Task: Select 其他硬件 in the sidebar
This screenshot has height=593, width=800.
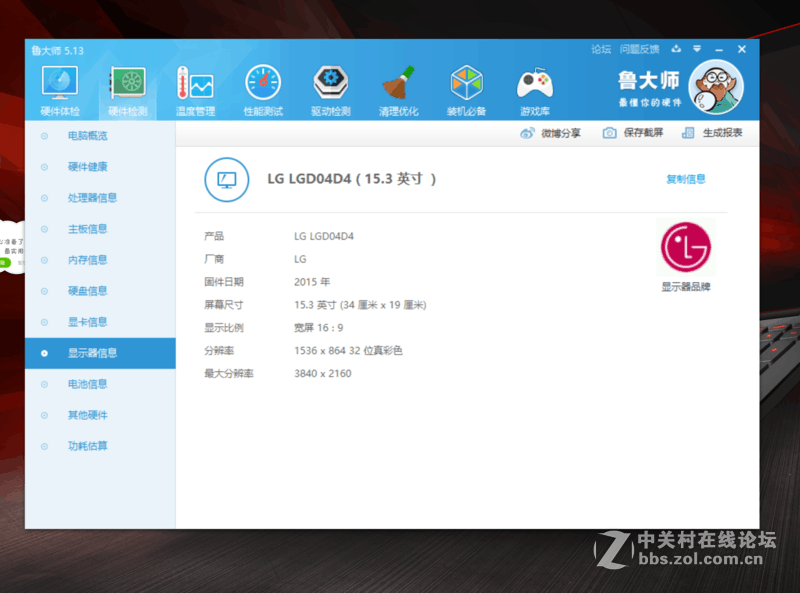Action: tap(100, 415)
